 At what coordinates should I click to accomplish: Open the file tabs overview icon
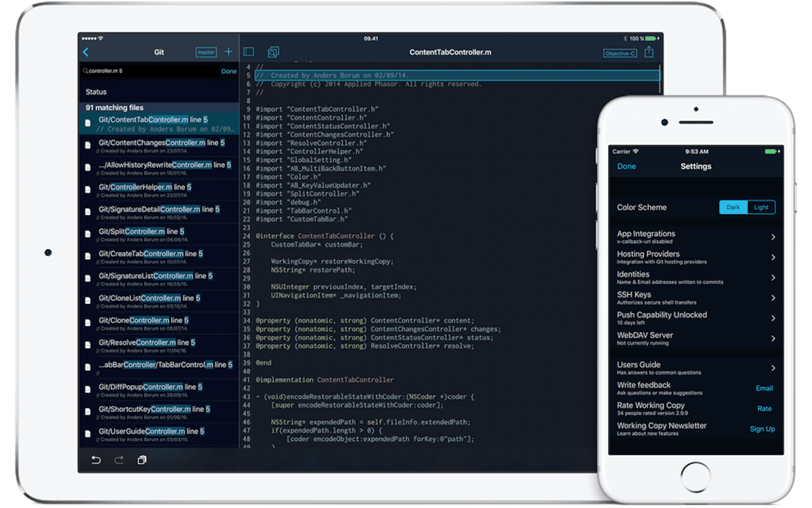point(273,52)
